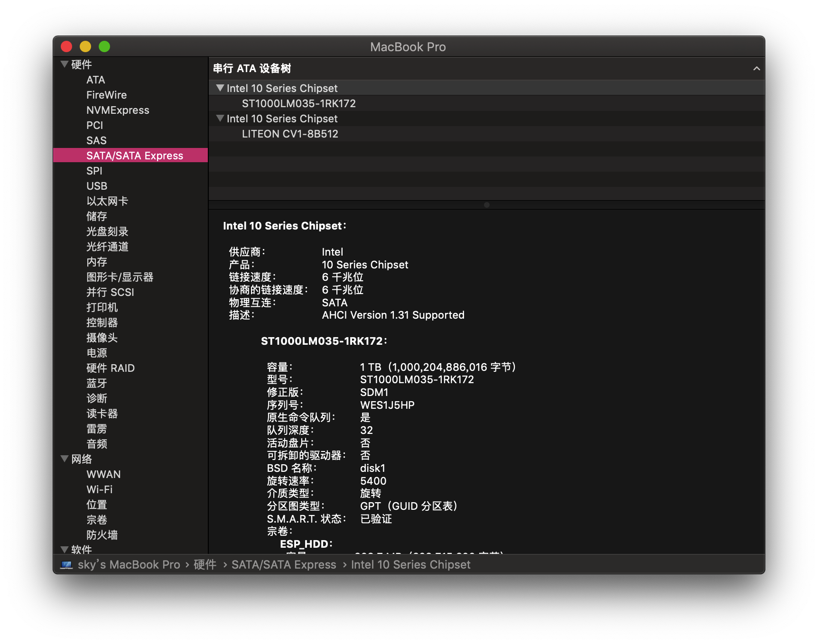The width and height of the screenshot is (818, 644).
Task: Click the 串行 ATA 设备树 column header
Action: pyautogui.click(x=486, y=68)
